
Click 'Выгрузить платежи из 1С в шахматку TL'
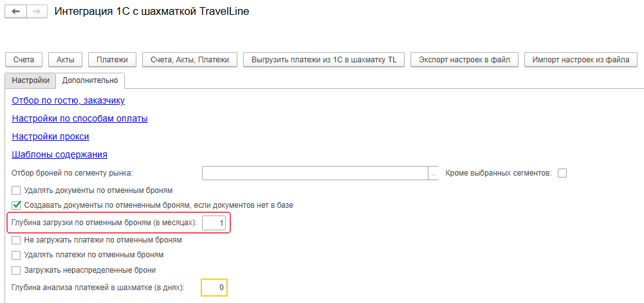click(324, 60)
